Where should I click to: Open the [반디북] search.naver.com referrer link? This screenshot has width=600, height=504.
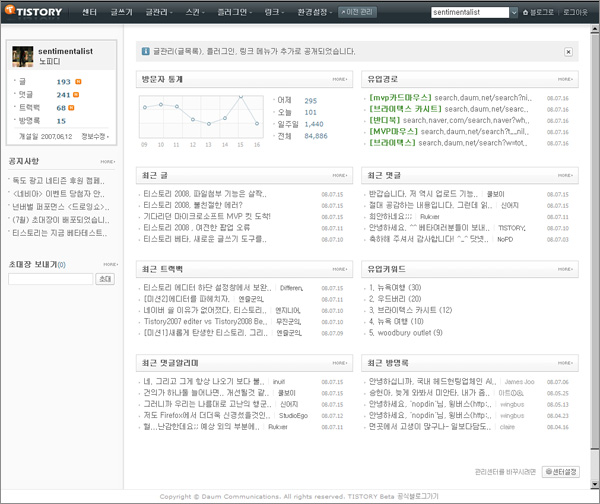pyautogui.click(x=449, y=121)
